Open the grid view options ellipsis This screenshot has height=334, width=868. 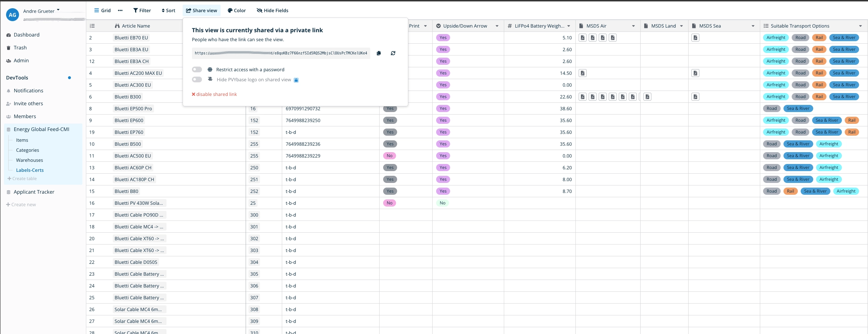[120, 10]
